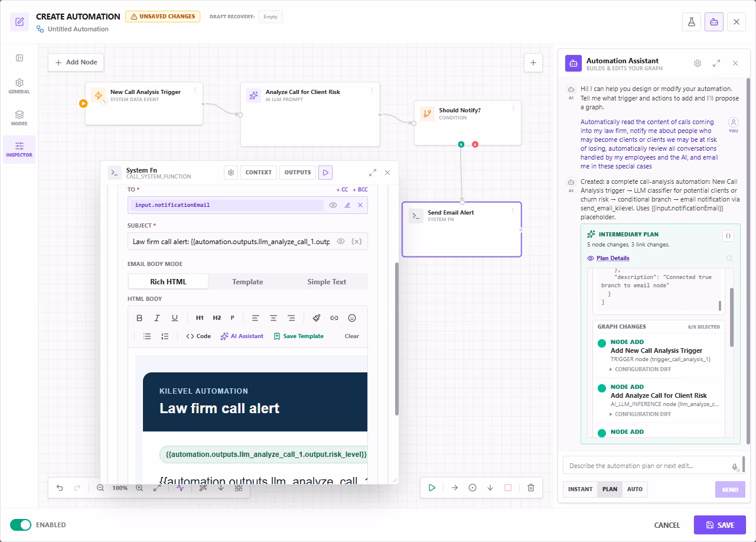Click the microphone icon in assistant input
The width and height of the screenshot is (756, 542).
pos(735,466)
